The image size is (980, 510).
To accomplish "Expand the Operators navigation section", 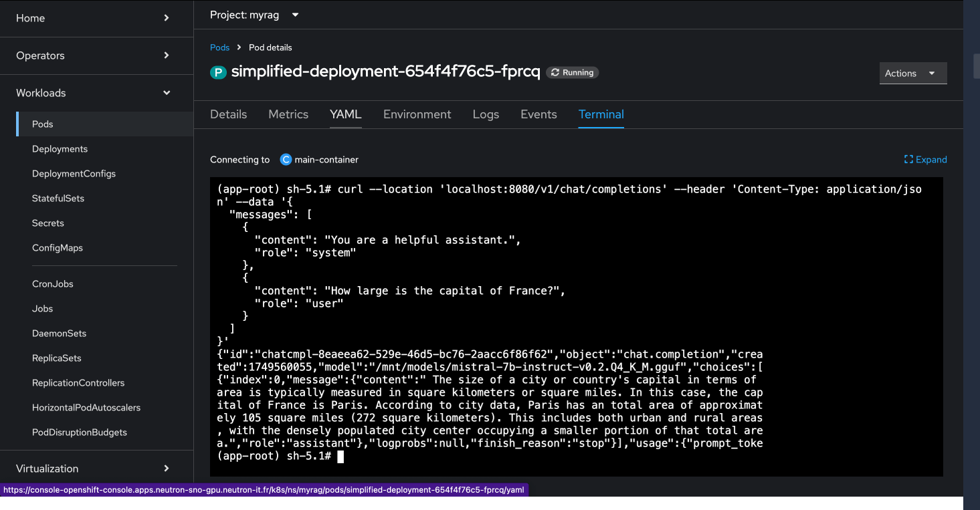I will 97,55.
